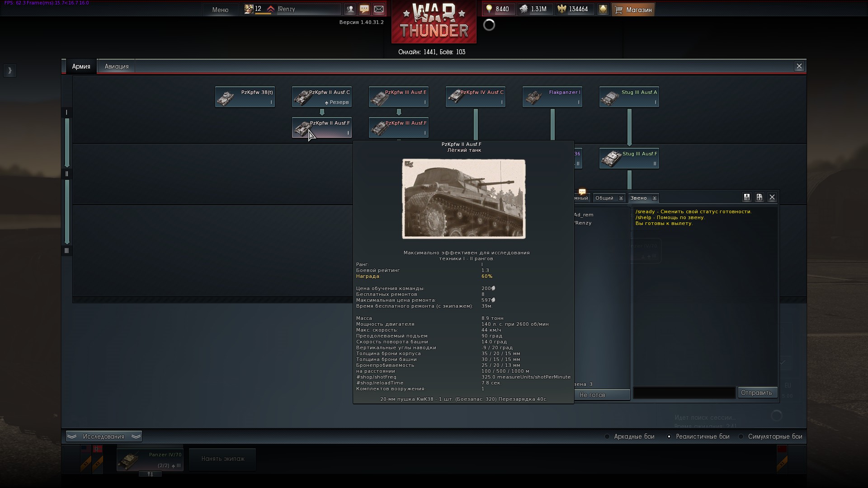Click the War Thunder logo
868x488 pixels.
[434, 22]
